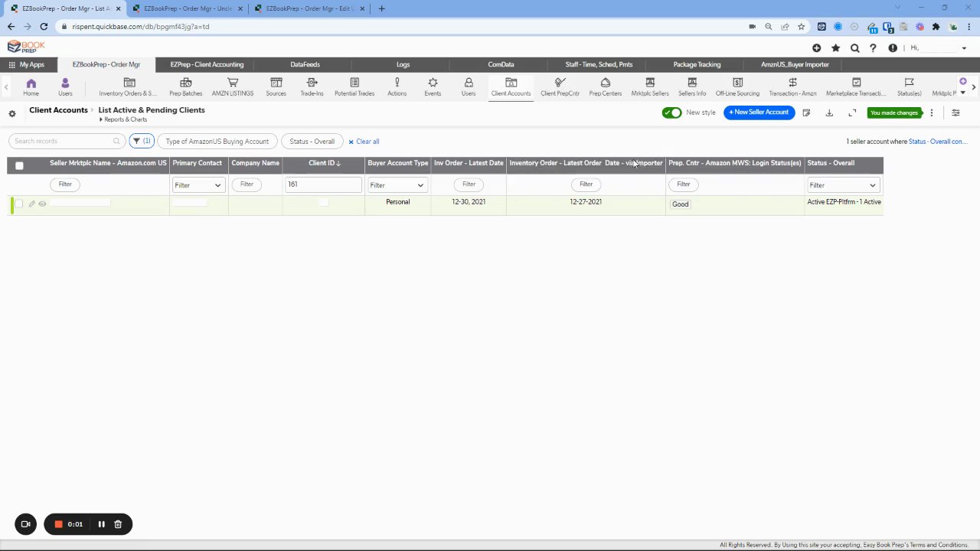Image resolution: width=980 pixels, height=551 pixels.
Task: Open the purple Users icon
Action: pyautogui.click(x=65, y=86)
